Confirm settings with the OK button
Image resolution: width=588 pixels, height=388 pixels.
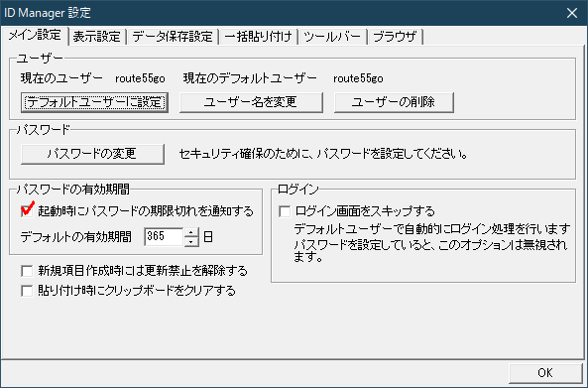click(545, 373)
